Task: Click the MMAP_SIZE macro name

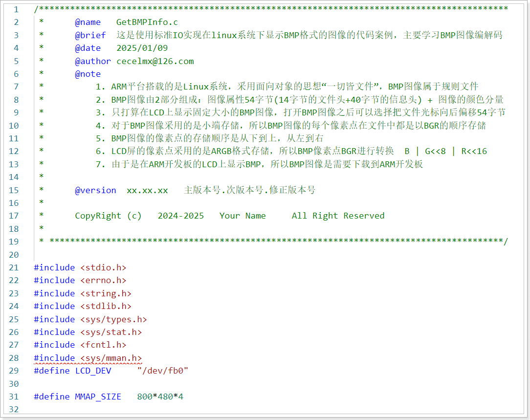Action: (98, 397)
